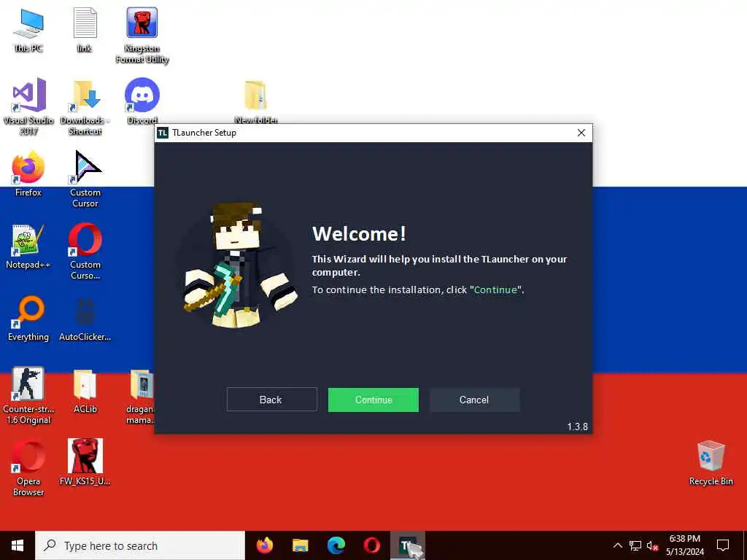Open Microsoft Edge from the taskbar
747x560 pixels.
point(336,545)
